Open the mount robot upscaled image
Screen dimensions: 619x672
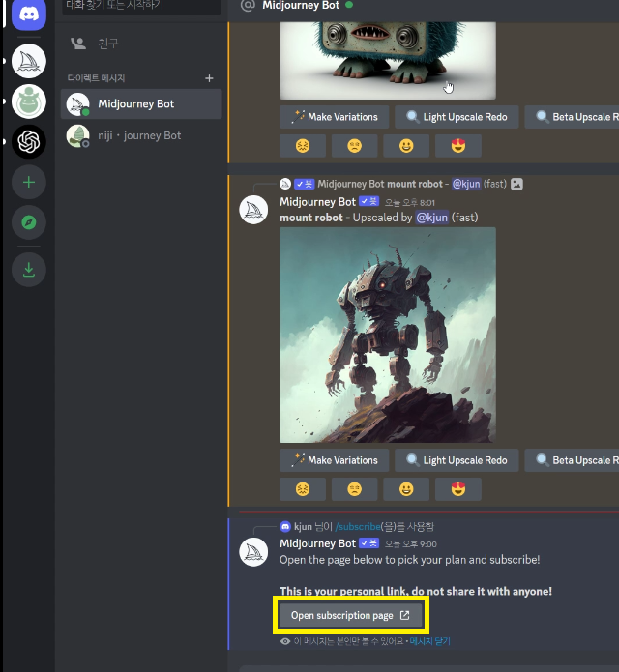(388, 335)
